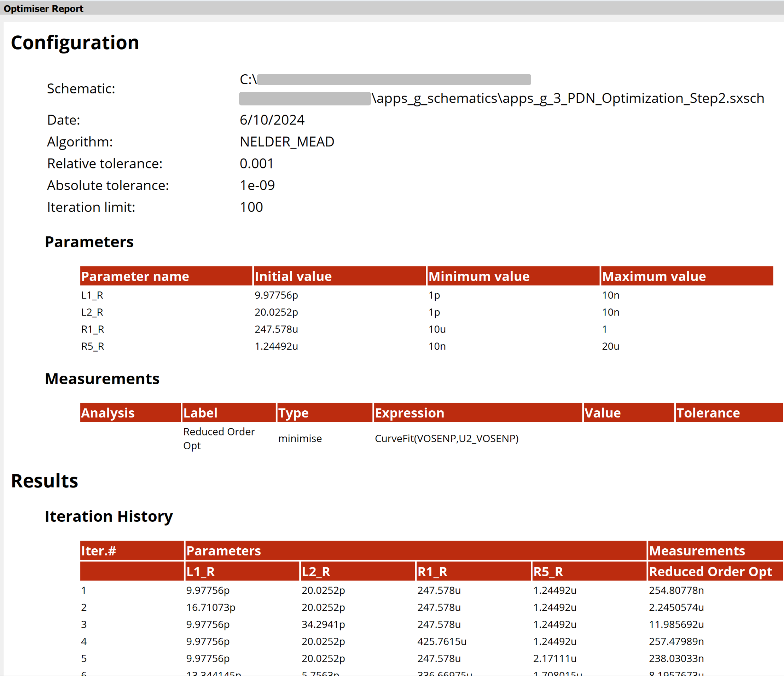Click the Reduced Order Opt measurement header
784x676 pixels.
coord(710,572)
